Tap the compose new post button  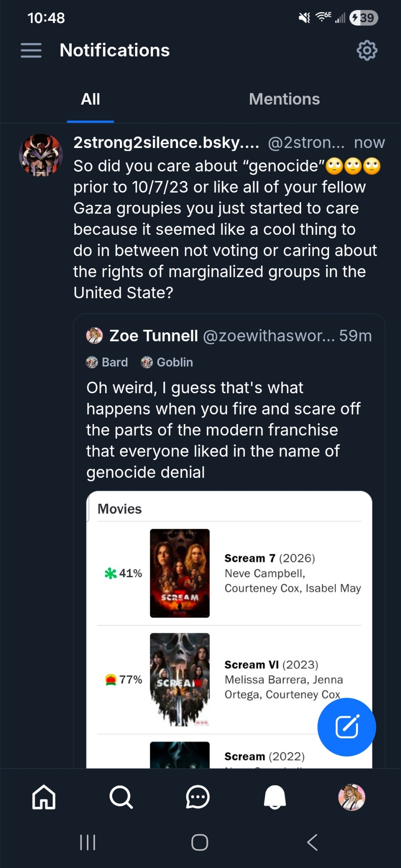click(346, 727)
